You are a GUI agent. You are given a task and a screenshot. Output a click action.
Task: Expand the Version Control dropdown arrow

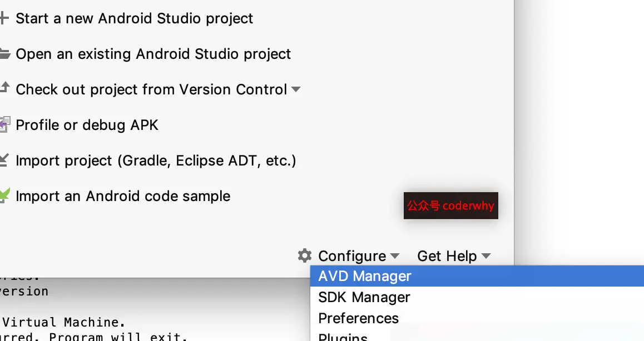point(296,89)
